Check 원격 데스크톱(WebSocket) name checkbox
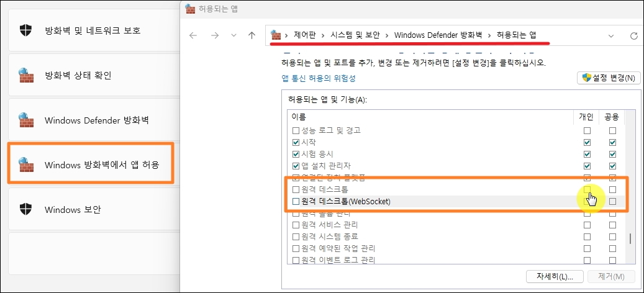This screenshot has height=293, width=644. click(296, 202)
